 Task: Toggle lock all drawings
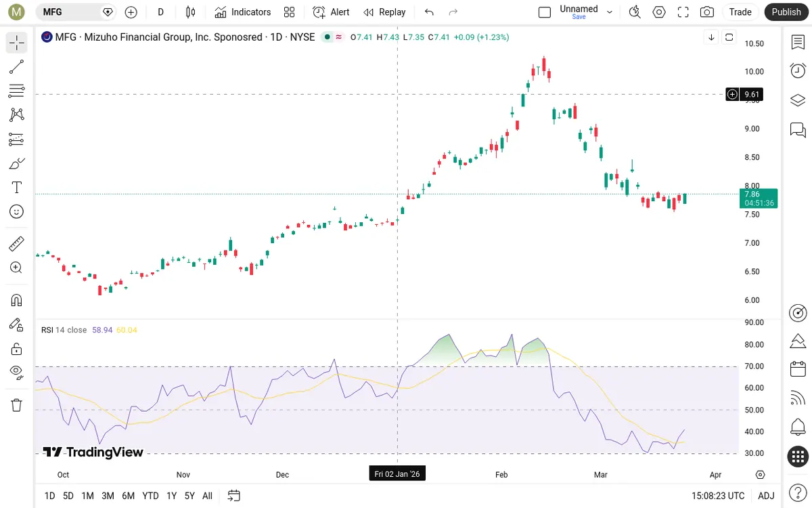(17, 349)
